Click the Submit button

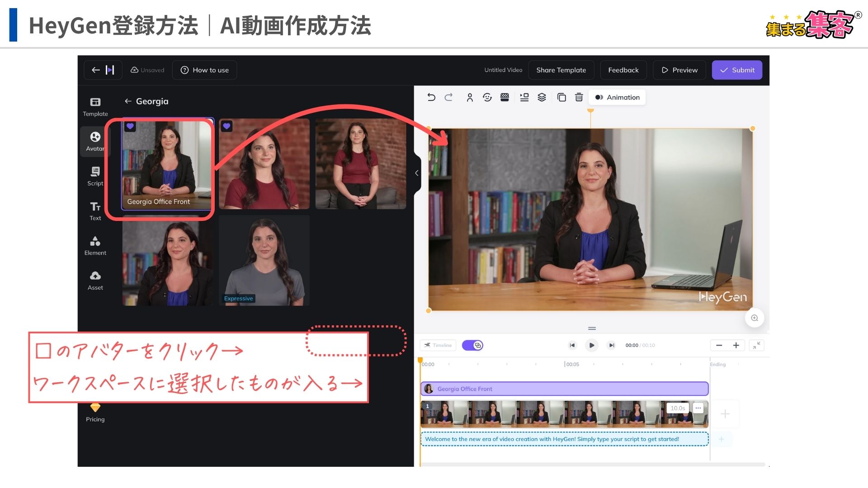click(x=739, y=70)
